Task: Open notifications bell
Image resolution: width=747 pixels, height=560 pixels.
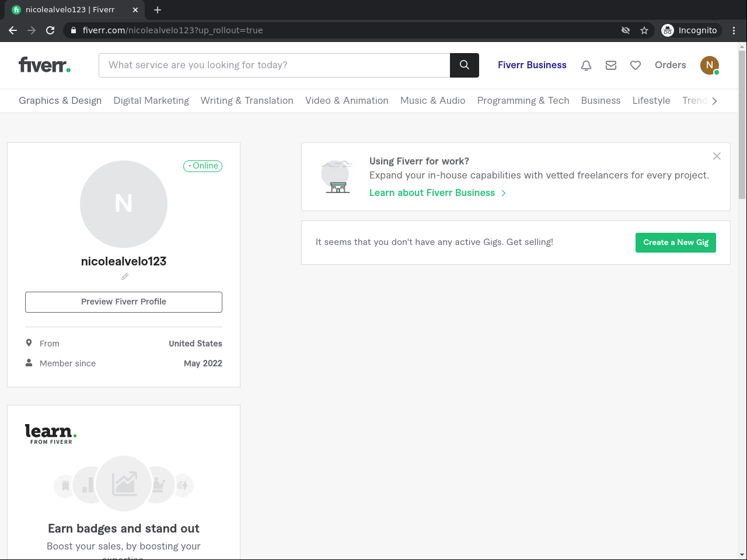Action: (x=587, y=65)
